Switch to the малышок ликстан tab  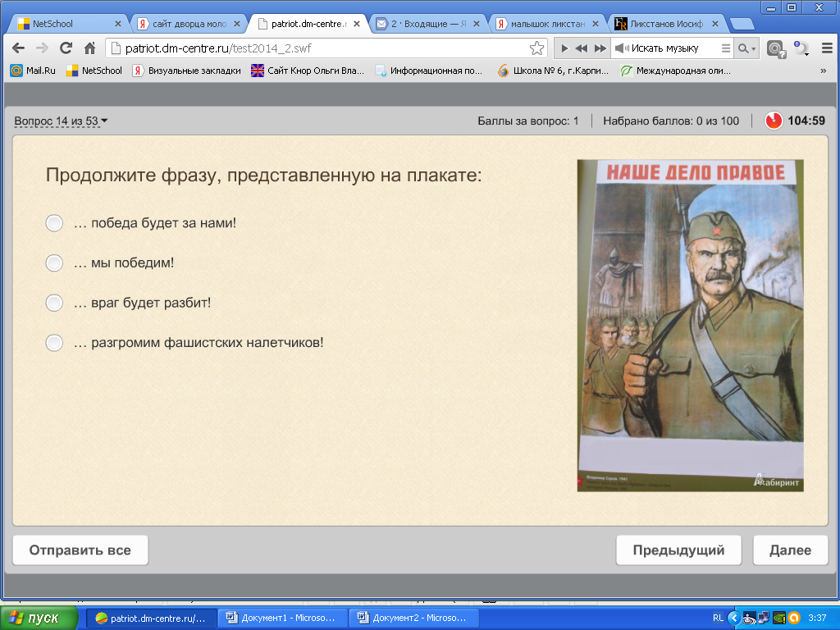tap(546, 24)
